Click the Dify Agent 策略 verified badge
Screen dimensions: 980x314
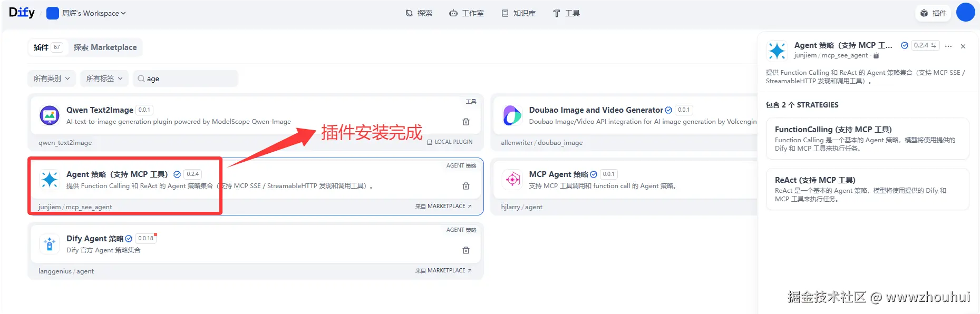[x=129, y=239]
